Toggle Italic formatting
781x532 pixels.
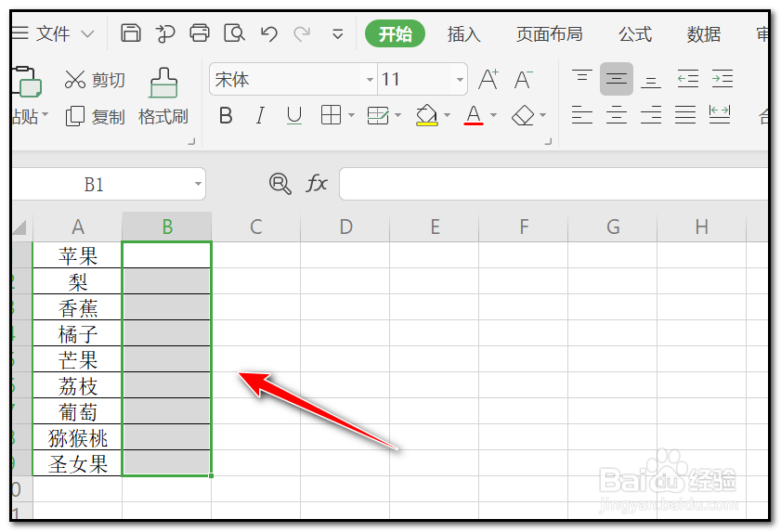pyautogui.click(x=259, y=115)
